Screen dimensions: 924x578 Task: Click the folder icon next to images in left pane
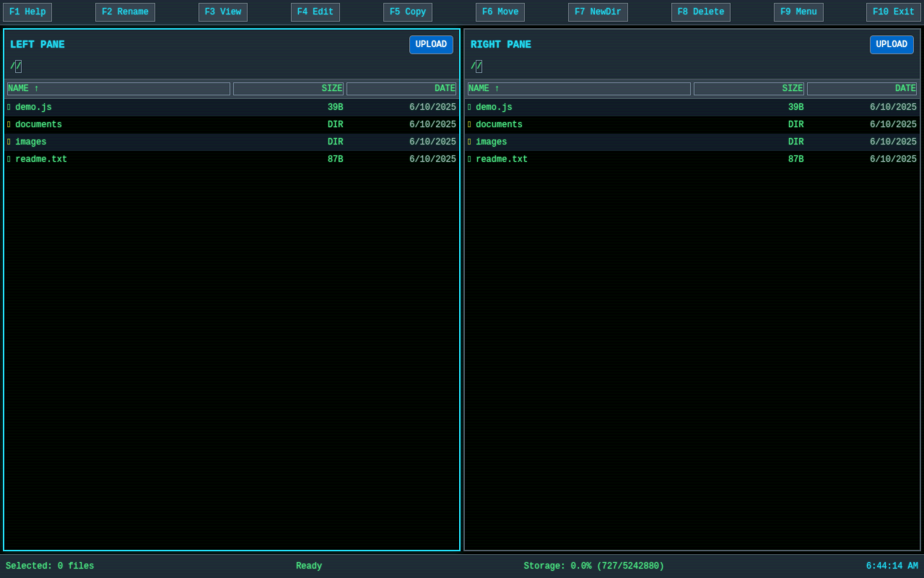pos(9,142)
